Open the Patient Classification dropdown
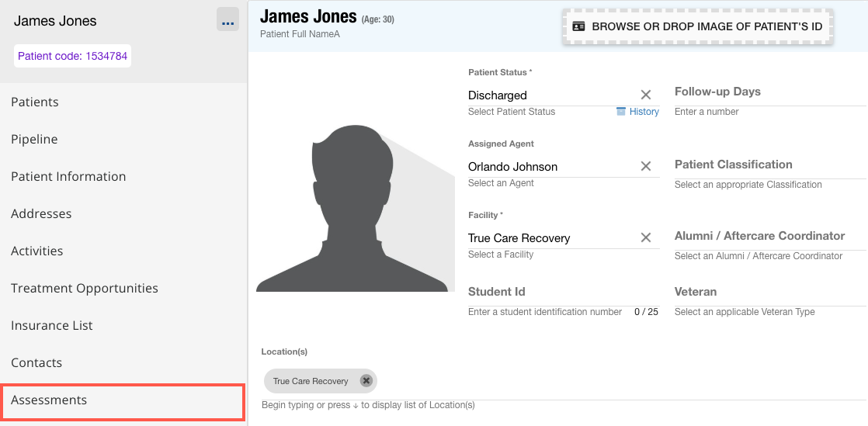Image resolution: width=868 pixels, height=426 pixels. pyautogui.click(x=769, y=165)
